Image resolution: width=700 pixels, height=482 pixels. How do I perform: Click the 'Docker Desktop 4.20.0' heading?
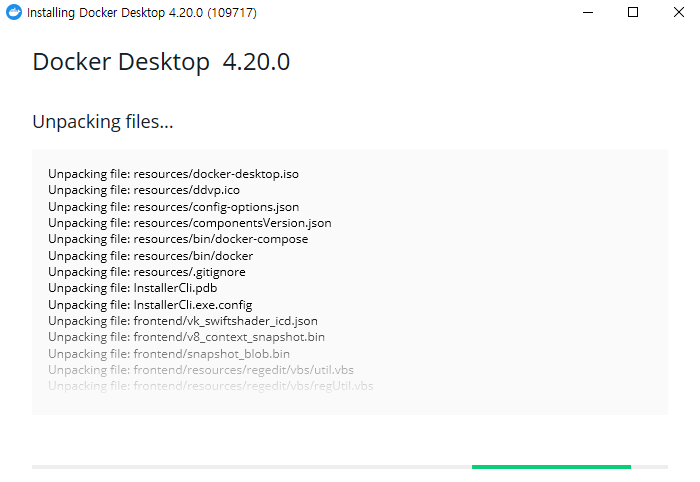[x=161, y=62]
